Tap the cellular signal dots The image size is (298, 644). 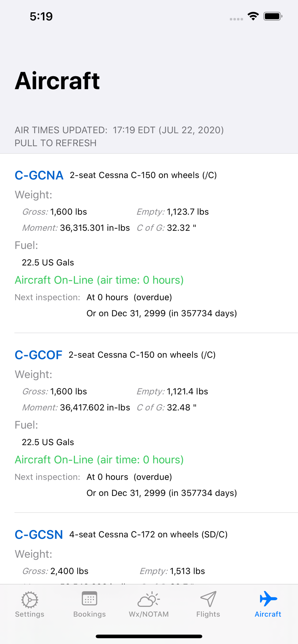click(x=236, y=19)
